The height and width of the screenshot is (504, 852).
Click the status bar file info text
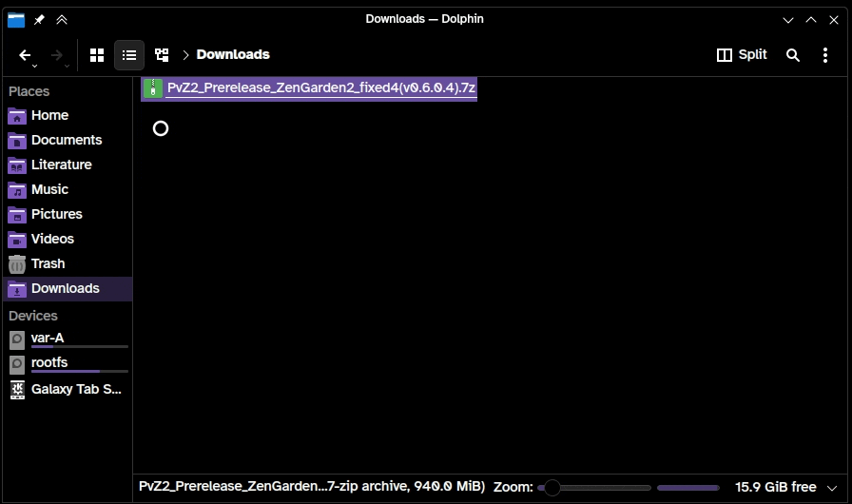311,486
